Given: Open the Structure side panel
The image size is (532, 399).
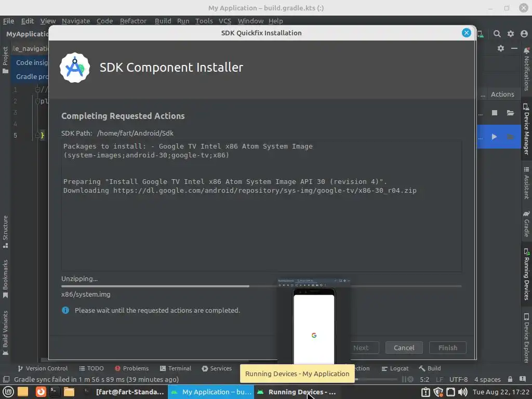Looking at the screenshot, I should pos(5,232).
